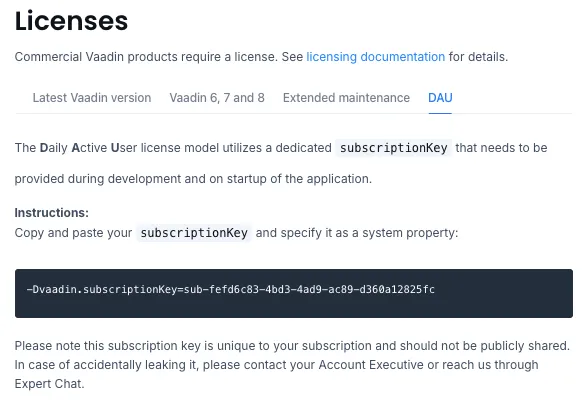Click inside the dark subscription key code block
Viewport: 587px width, 411px height.
click(294, 293)
